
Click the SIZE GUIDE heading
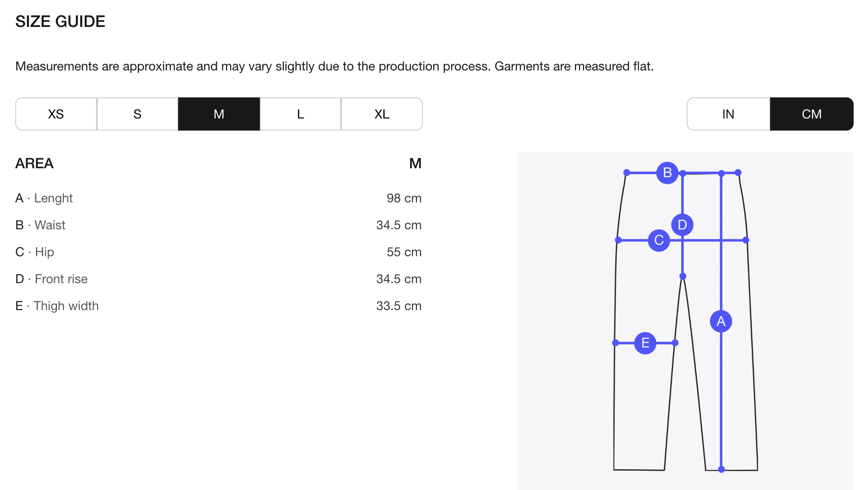click(x=60, y=22)
